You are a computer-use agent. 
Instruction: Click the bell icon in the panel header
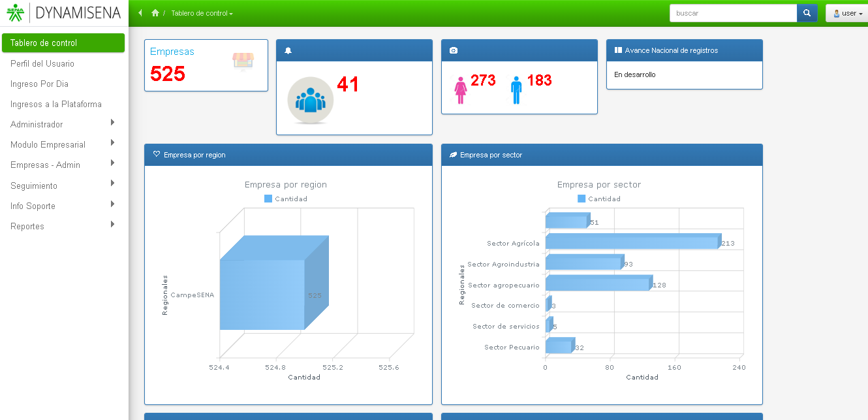pos(288,51)
